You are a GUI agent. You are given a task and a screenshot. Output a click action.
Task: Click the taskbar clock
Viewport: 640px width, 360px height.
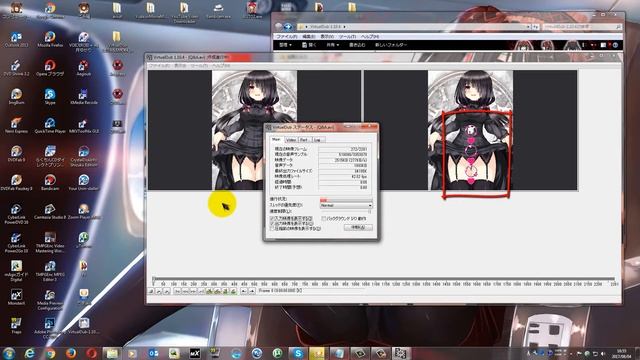[x=622, y=353]
